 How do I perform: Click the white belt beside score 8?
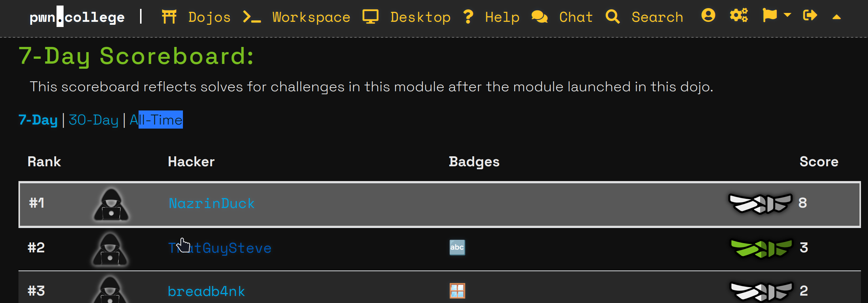pyautogui.click(x=760, y=204)
